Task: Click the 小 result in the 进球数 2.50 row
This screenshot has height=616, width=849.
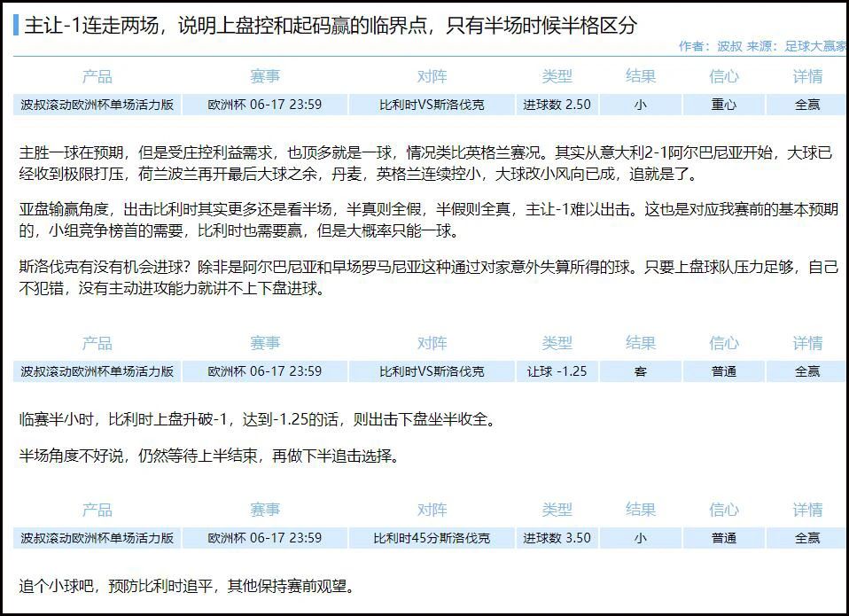Action: click(641, 105)
